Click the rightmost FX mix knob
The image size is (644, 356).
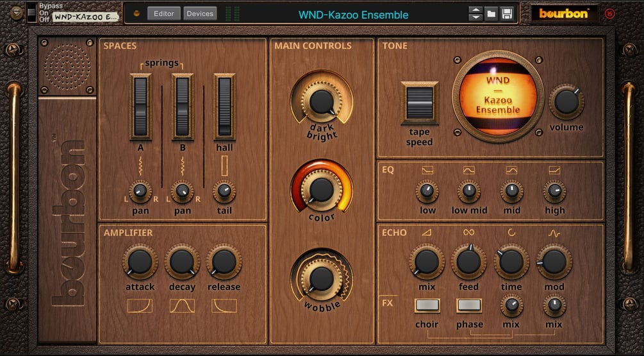554,305
